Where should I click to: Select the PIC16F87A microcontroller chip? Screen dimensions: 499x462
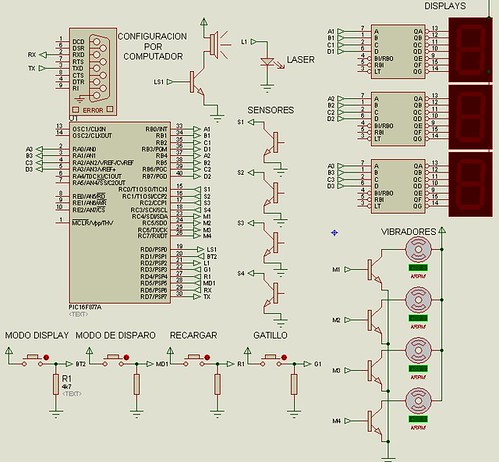point(120,212)
